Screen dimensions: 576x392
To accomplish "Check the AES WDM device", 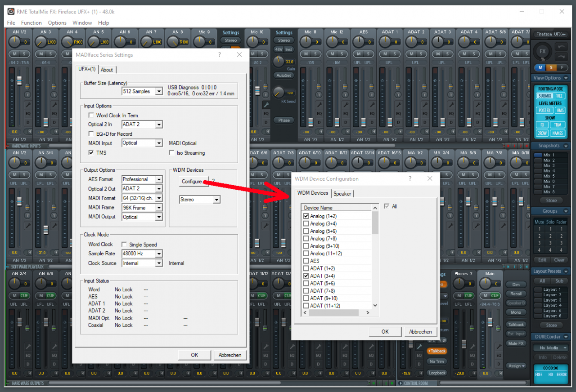I will coord(306,261).
